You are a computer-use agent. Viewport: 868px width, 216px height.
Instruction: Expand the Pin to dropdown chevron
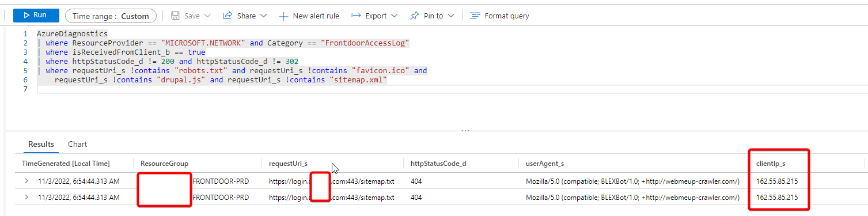pyautogui.click(x=450, y=16)
